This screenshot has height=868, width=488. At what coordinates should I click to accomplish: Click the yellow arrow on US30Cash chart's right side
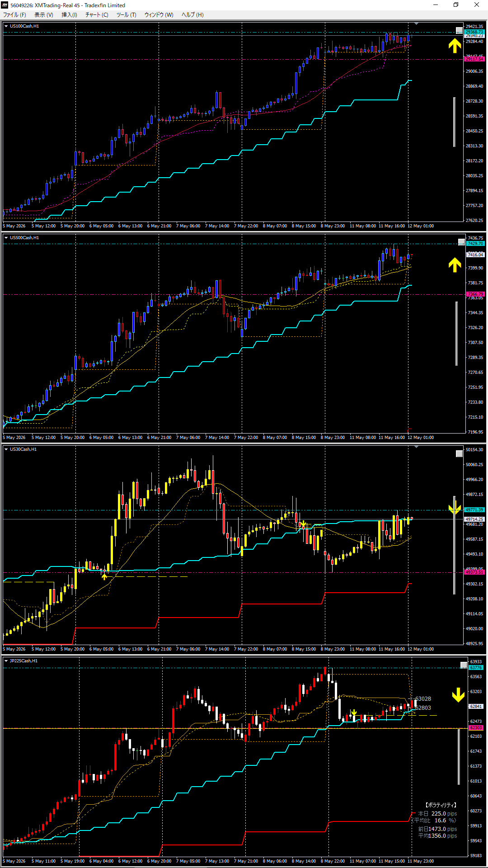pos(455,508)
